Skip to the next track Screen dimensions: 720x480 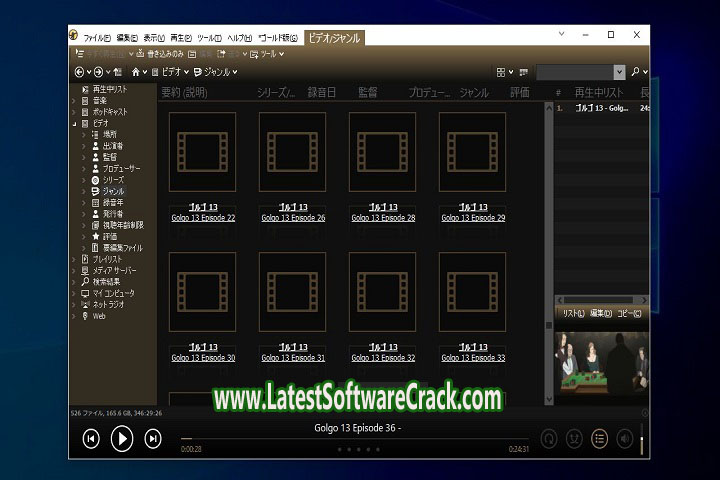153,439
